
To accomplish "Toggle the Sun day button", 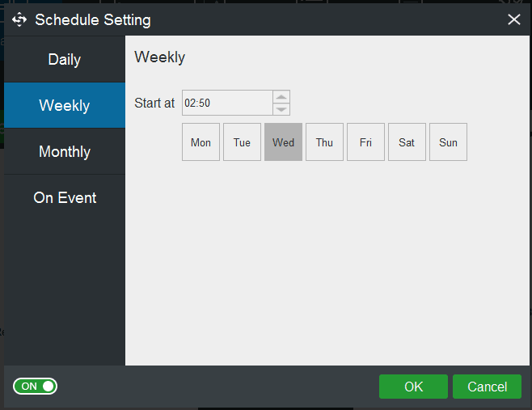I will [x=449, y=142].
